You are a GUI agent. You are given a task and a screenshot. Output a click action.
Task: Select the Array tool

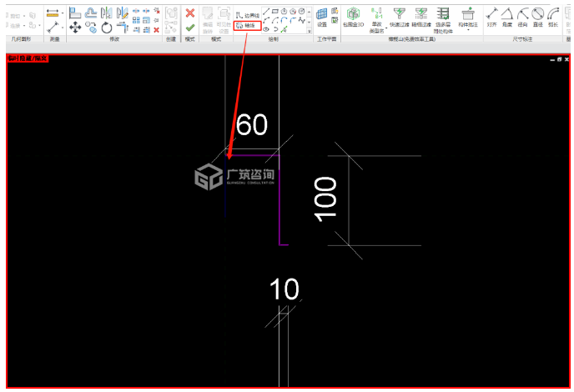[136, 20]
